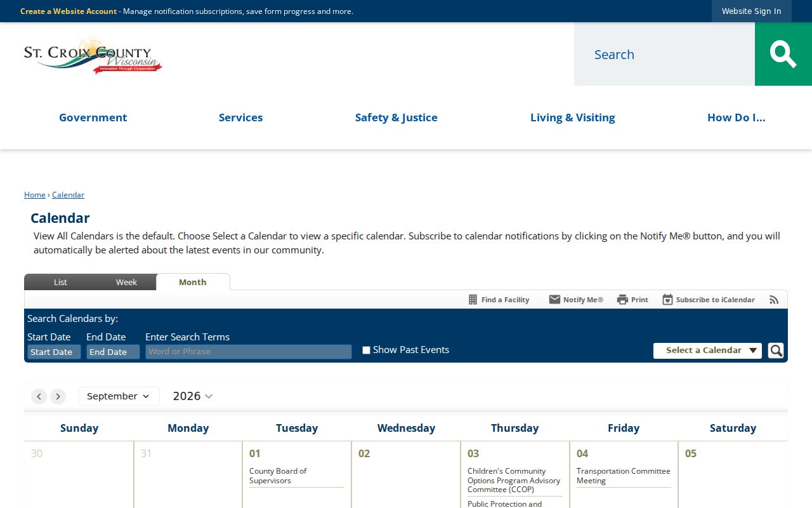Click the Website Sign In button
Viewport: 812px width, 508px height.
752,11
